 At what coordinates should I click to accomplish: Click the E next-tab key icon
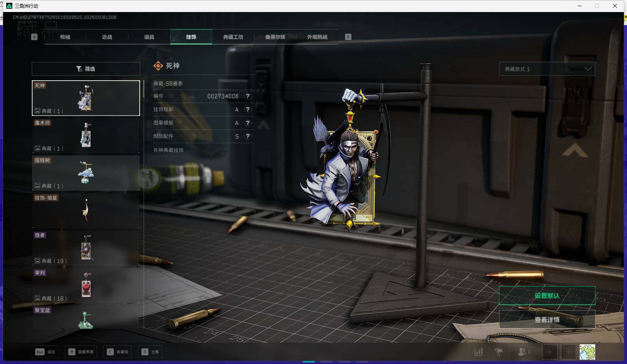(x=348, y=37)
